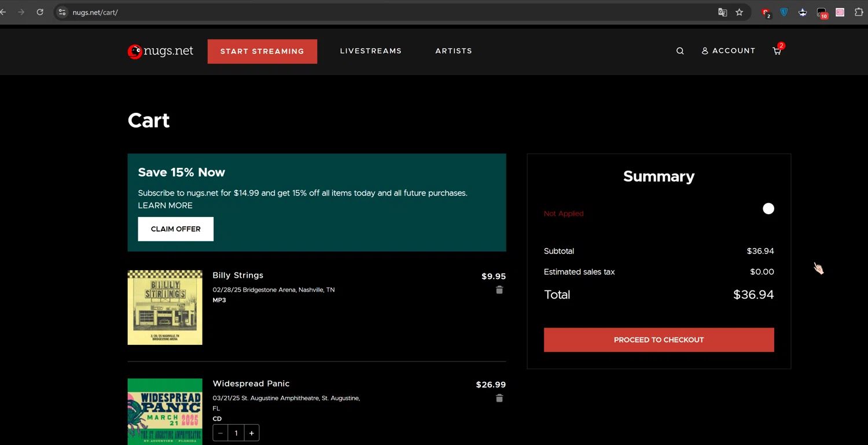Click the 02/28/25 Bridgestone Arena show text

[274, 289]
